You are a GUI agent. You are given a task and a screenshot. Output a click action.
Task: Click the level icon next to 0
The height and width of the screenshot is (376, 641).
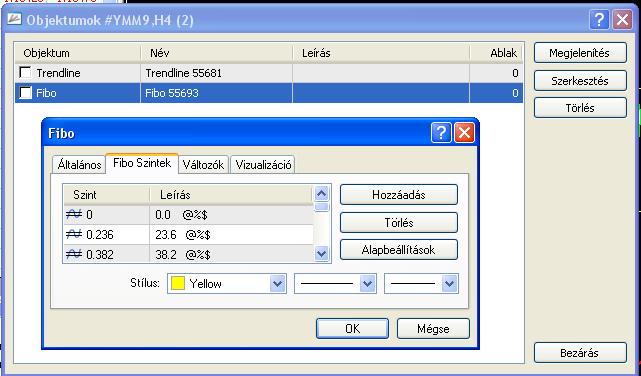click(74, 214)
